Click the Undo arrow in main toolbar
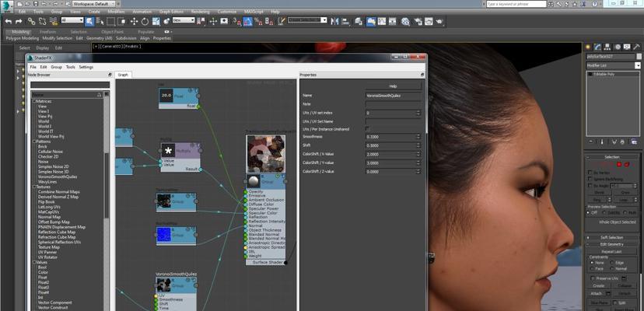This screenshot has height=311, width=644. point(9,21)
